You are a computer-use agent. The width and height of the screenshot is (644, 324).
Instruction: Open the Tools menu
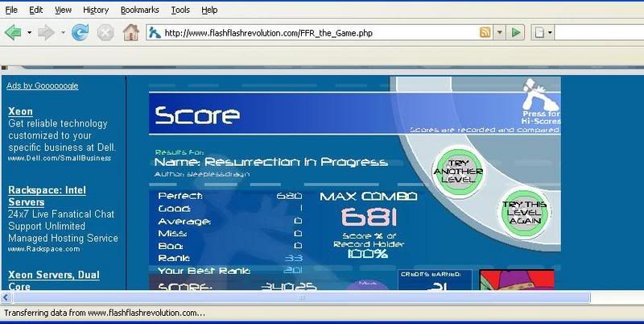click(180, 10)
